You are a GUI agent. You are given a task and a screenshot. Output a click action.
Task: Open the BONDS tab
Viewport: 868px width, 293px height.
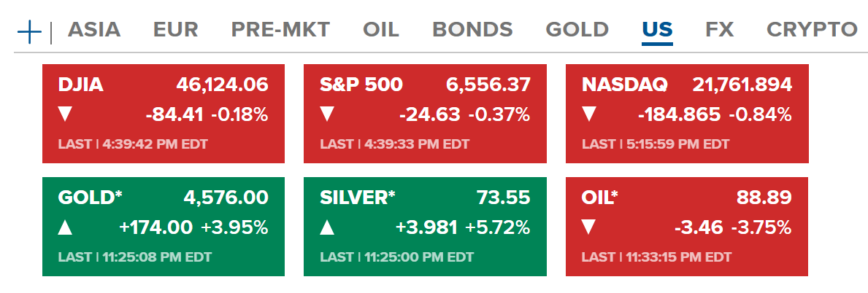(x=472, y=30)
